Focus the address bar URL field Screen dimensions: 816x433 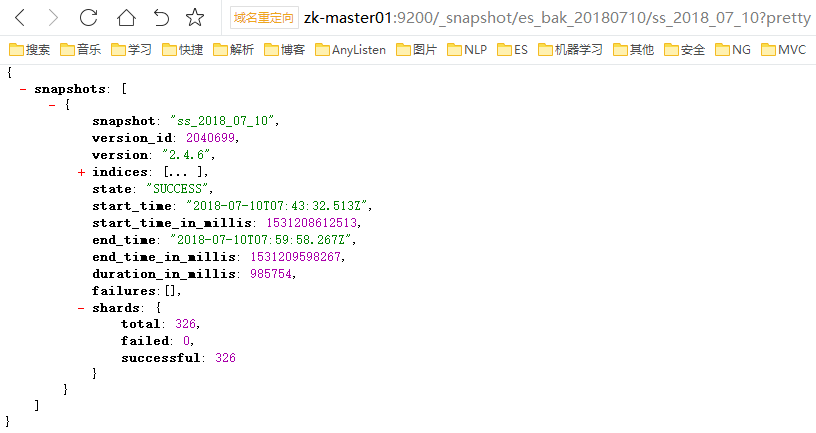(x=557, y=18)
